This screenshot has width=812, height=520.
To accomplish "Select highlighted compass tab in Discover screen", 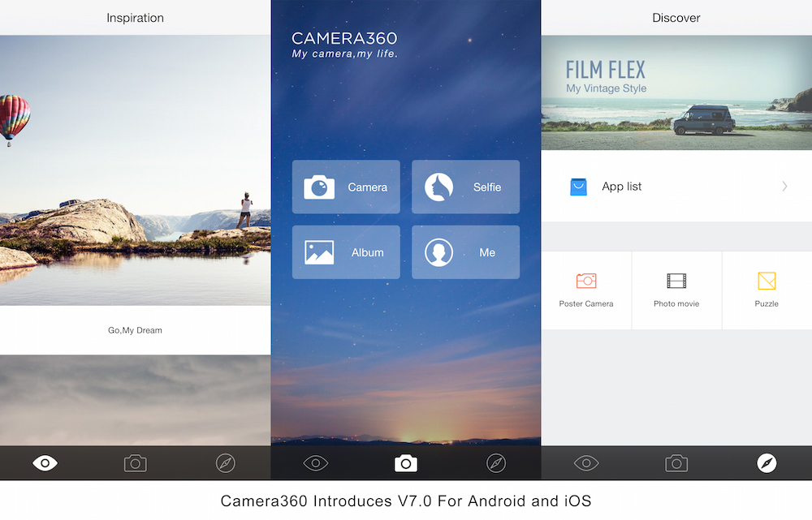I will 767,463.
